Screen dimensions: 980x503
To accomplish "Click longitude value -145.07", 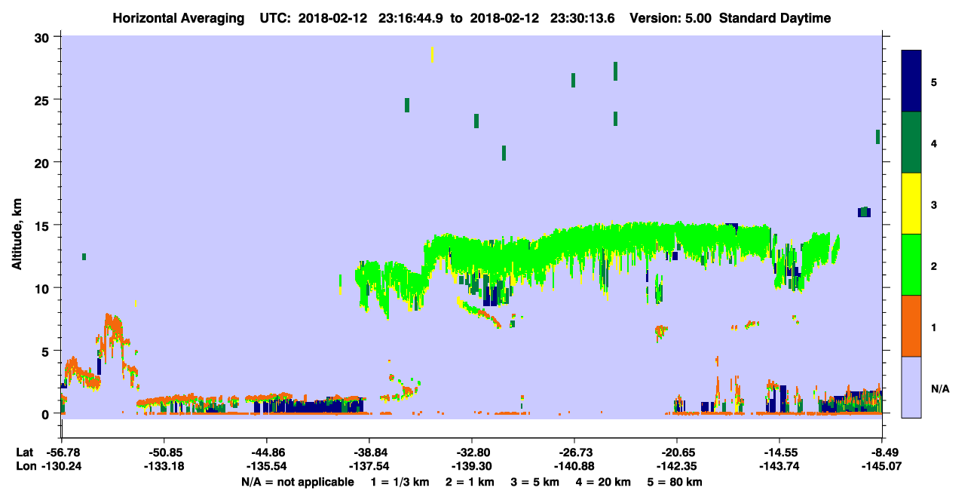I will [882, 466].
